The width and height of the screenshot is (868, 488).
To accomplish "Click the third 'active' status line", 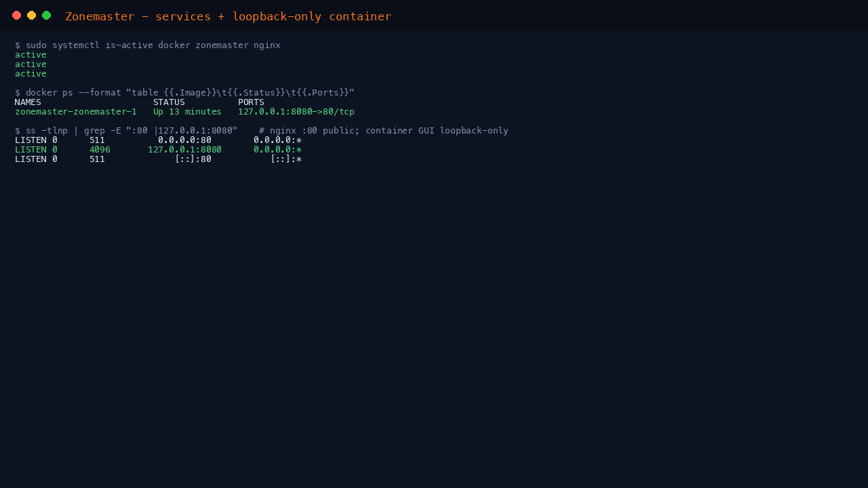I will 31,74.
